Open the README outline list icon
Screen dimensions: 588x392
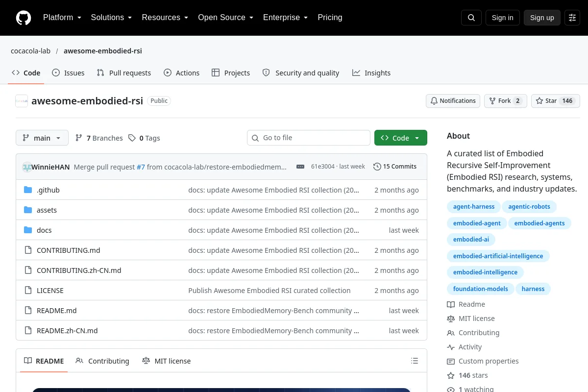(x=415, y=361)
